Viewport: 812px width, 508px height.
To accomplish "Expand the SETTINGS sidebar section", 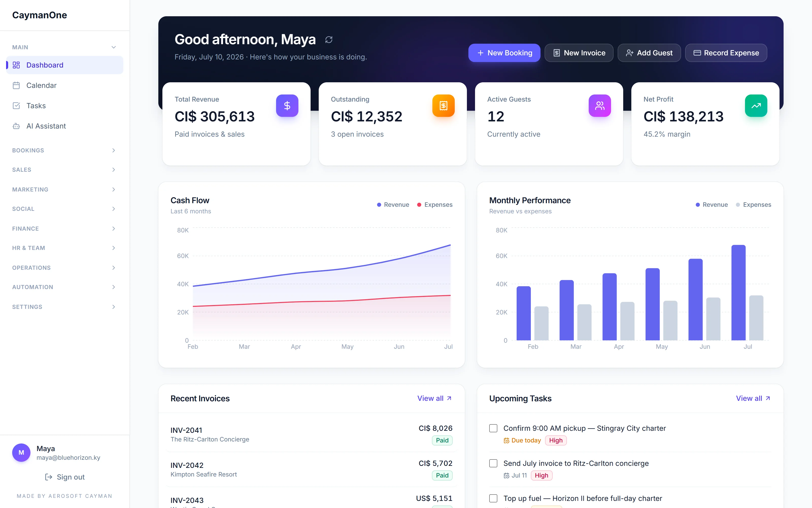I will tap(64, 307).
